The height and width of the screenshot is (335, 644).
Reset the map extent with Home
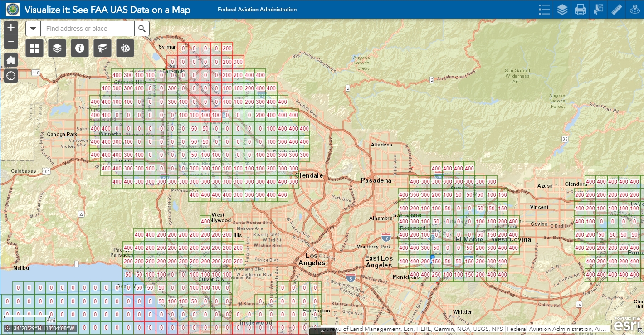(x=11, y=59)
